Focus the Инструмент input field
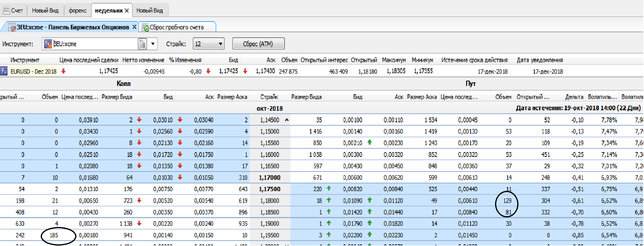644x246 pixels. coord(95,44)
